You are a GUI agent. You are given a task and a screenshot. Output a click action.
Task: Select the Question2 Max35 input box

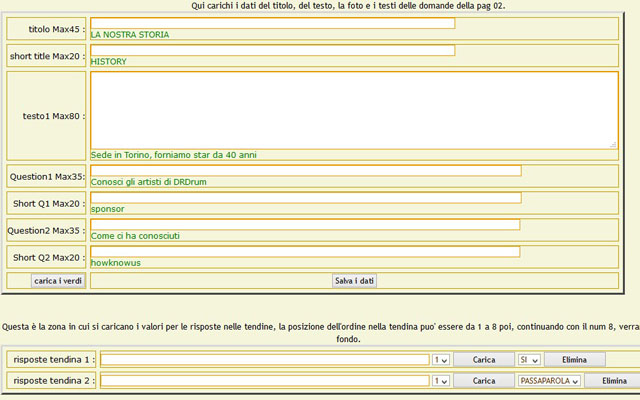[305, 225]
